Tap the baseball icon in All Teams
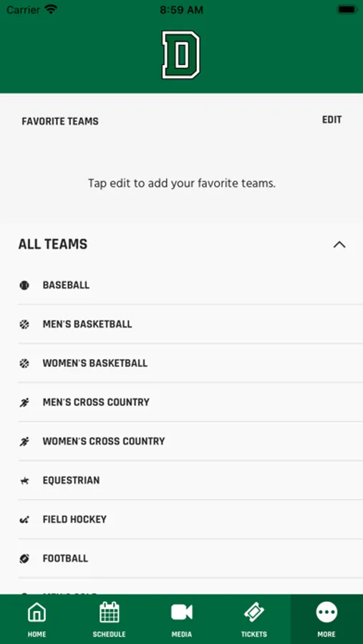 pos(24,285)
